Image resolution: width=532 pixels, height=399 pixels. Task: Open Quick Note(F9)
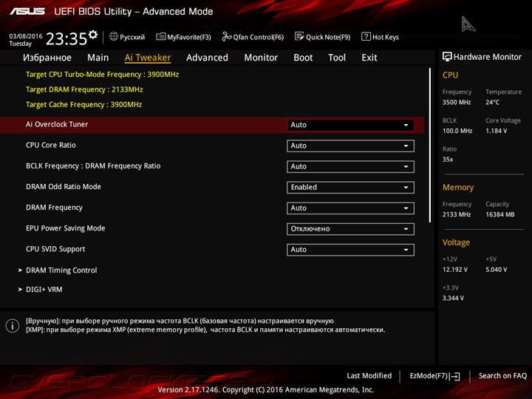pyautogui.click(x=322, y=37)
